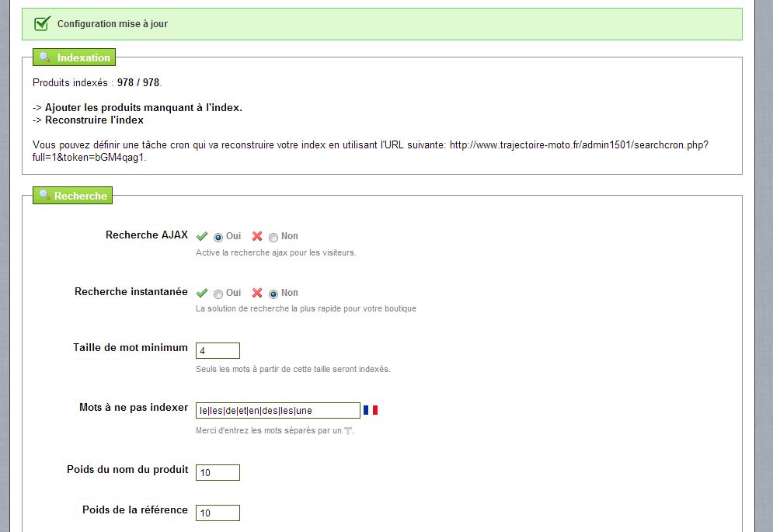Click the Recherche magnifier icon

click(45, 195)
